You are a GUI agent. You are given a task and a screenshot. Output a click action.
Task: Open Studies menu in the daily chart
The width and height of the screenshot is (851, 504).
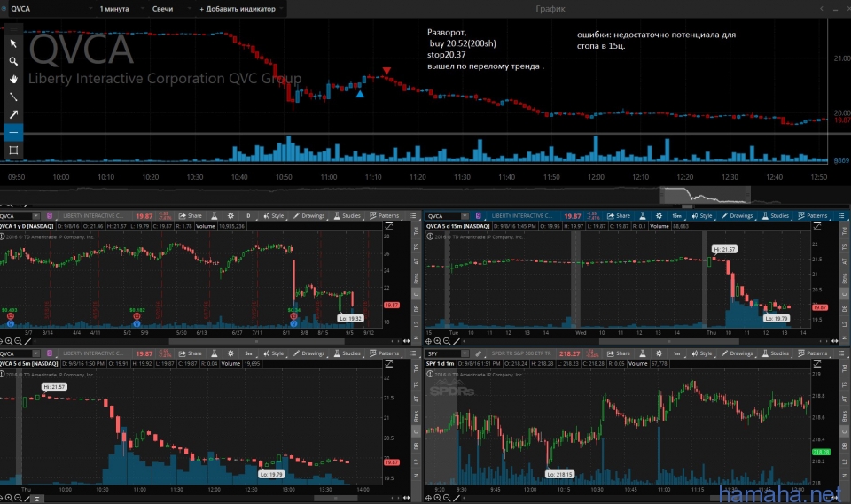coord(347,216)
